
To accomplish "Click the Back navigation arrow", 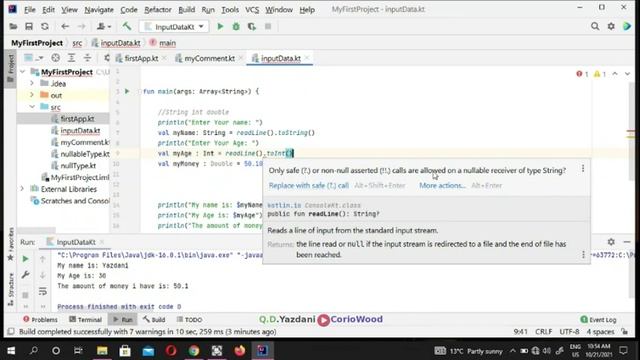I will (65, 27).
